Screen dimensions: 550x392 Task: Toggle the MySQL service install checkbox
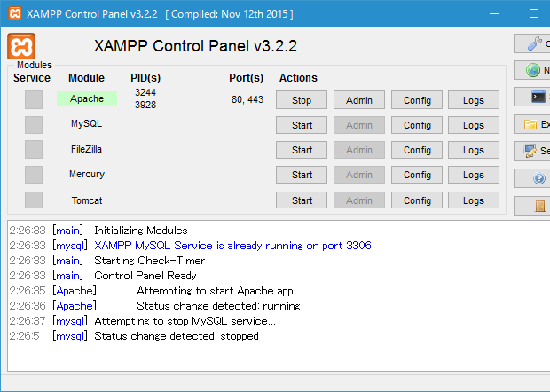pyautogui.click(x=34, y=125)
